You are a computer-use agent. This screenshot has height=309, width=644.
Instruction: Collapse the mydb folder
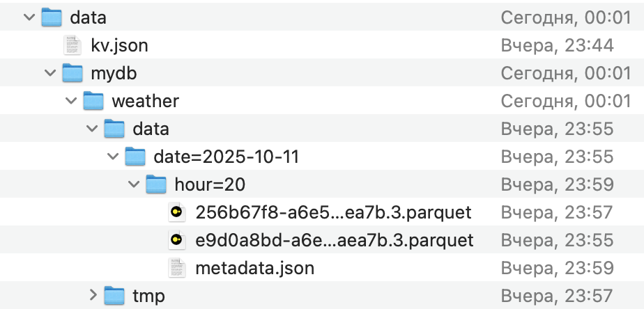tap(49, 73)
